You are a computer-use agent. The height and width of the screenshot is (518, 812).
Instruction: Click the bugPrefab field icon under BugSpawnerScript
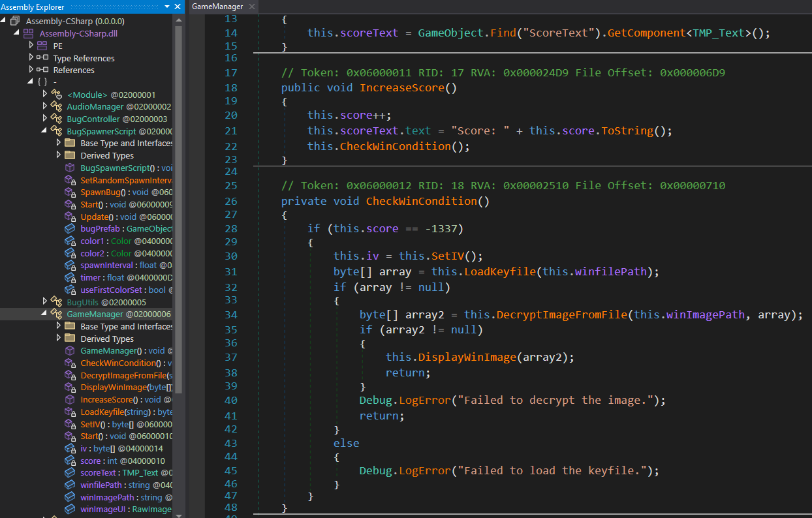(69, 228)
